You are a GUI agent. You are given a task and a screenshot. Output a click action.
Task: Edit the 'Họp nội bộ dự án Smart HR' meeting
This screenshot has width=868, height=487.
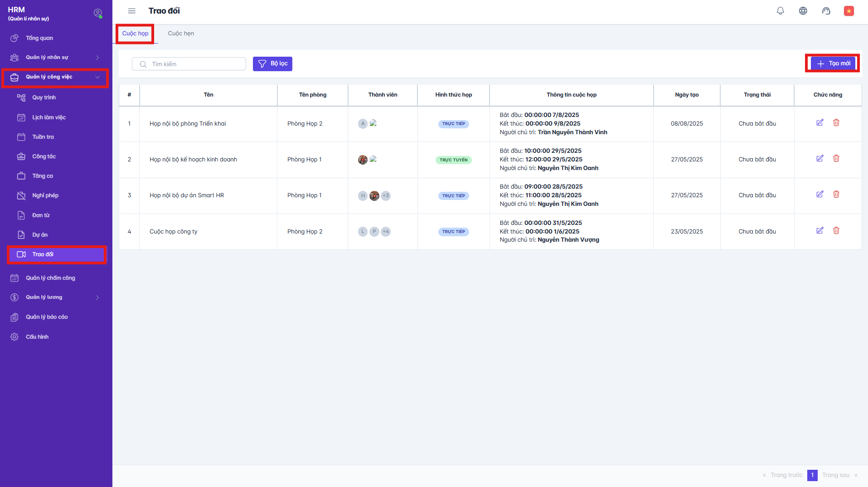click(820, 194)
